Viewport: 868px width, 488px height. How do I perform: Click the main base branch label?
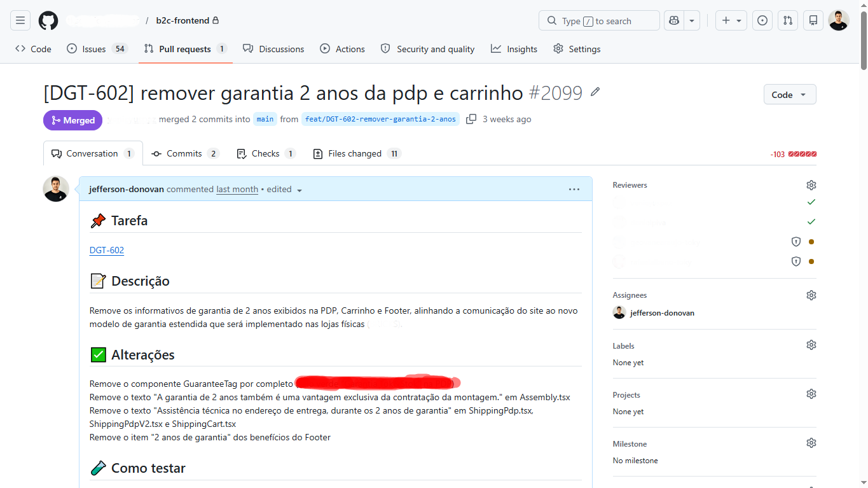(x=265, y=119)
